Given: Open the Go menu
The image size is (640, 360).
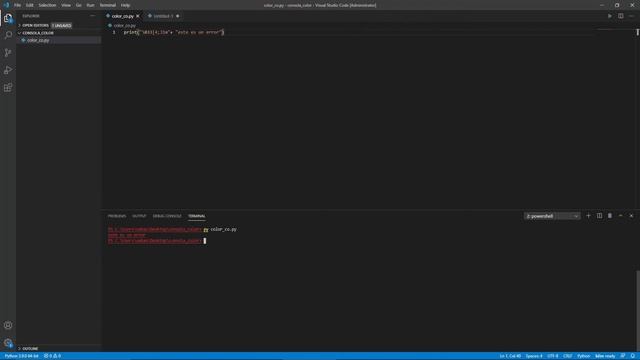Looking at the screenshot, I should 79,5.
